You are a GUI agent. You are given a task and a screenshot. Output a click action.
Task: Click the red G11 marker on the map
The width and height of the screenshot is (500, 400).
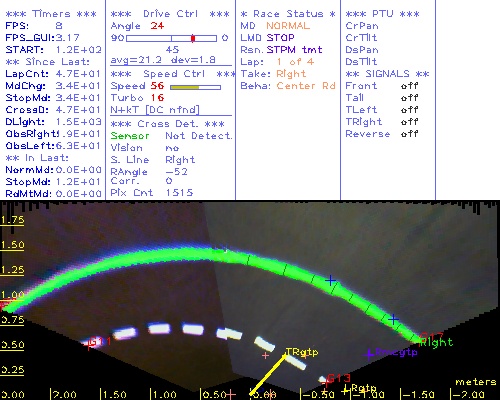coord(99,342)
